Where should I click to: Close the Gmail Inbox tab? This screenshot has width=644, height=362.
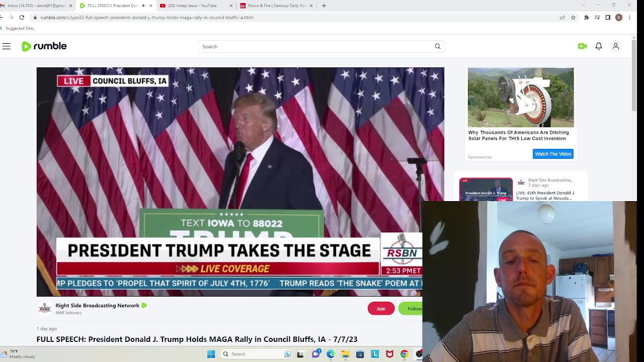[x=70, y=6]
